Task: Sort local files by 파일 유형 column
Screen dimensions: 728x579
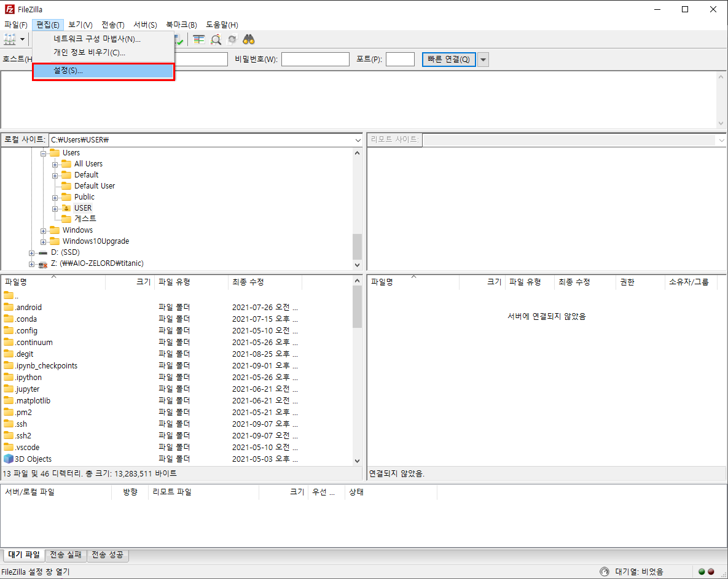Action: click(x=191, y=282)
